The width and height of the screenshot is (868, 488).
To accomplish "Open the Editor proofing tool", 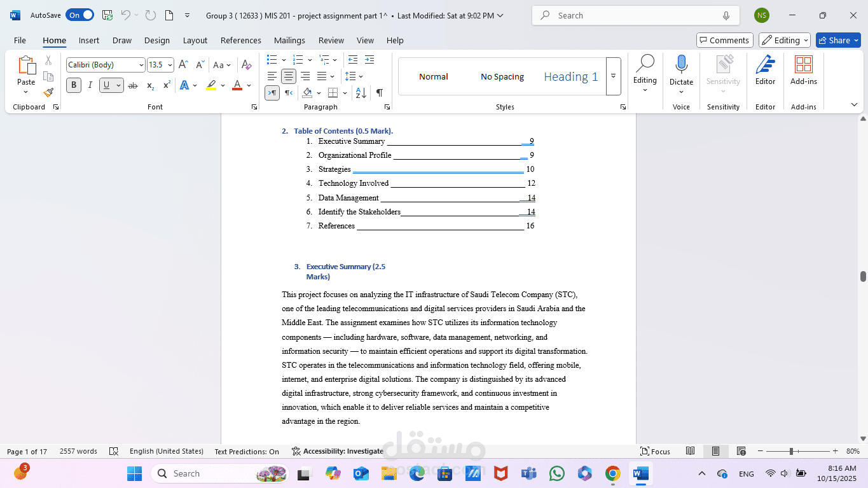I will point(765,71).
